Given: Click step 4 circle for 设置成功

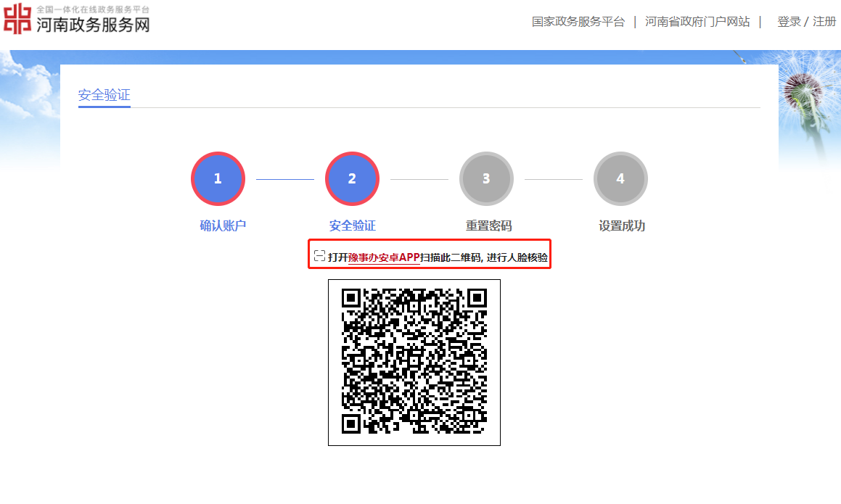Looking at the screenshot, I should (620, 178).
